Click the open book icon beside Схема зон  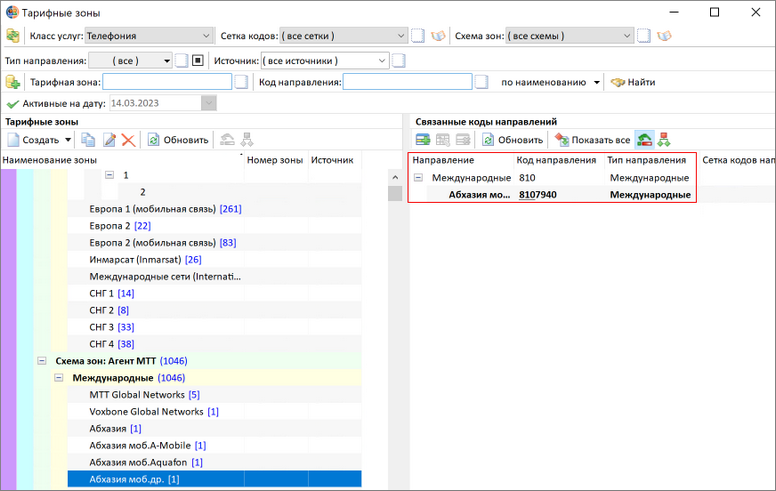click(x=664, y=36)
